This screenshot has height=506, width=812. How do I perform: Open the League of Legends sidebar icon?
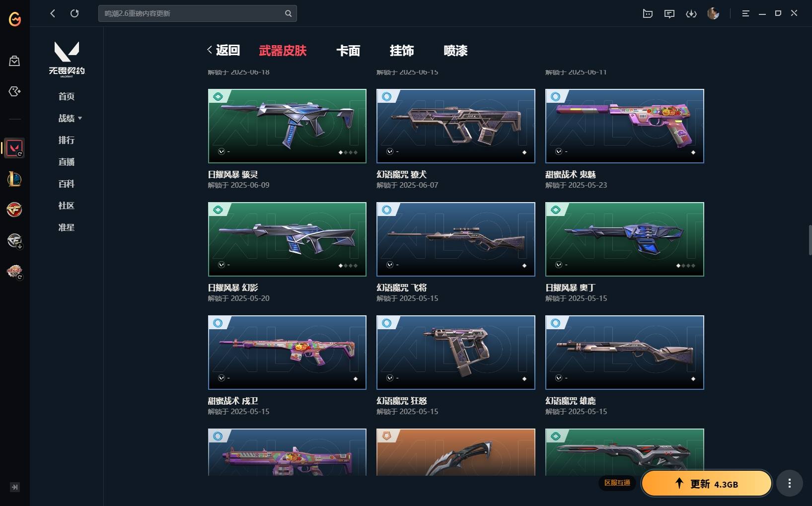pos(14,179)
